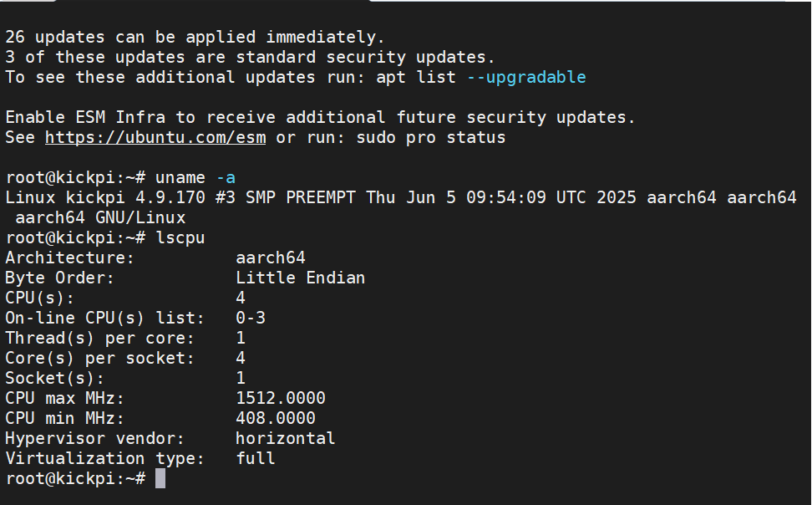The height and width of the screenshot is (505, 812).
Task: Click the On-line CPU(s) list value '0-3'
Action: [251, 318]
